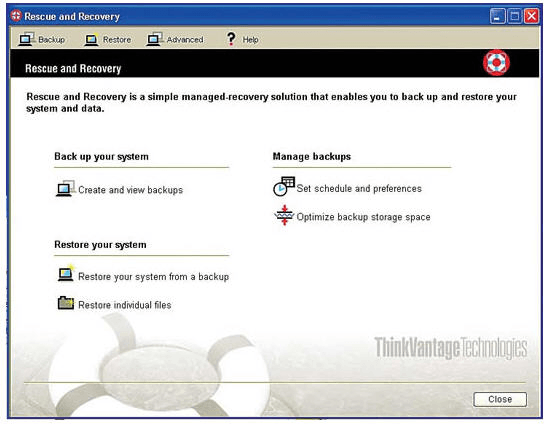The image size is (545, 427).
Task: Open Set schedule and preferences link
Action: [359, 189]
